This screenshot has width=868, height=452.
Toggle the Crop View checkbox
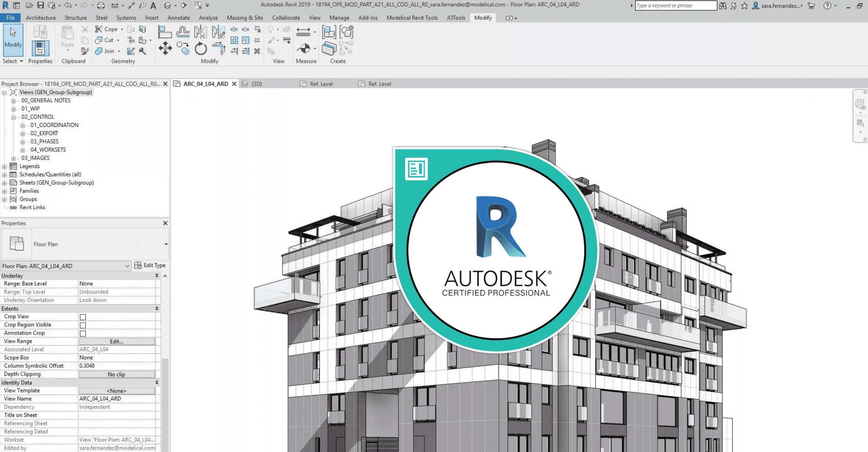click(83, 317)
